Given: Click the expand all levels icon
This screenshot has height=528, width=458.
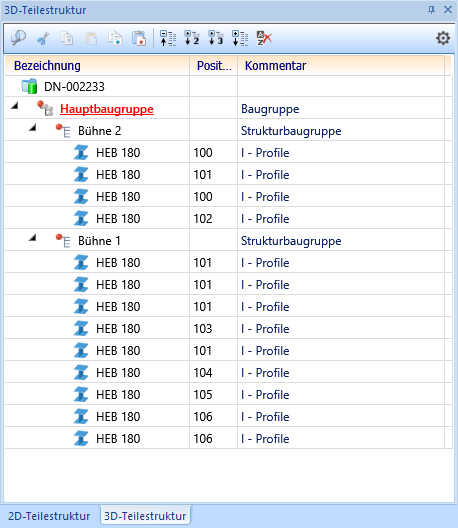Looking at the screenshot, I should 240,38.
